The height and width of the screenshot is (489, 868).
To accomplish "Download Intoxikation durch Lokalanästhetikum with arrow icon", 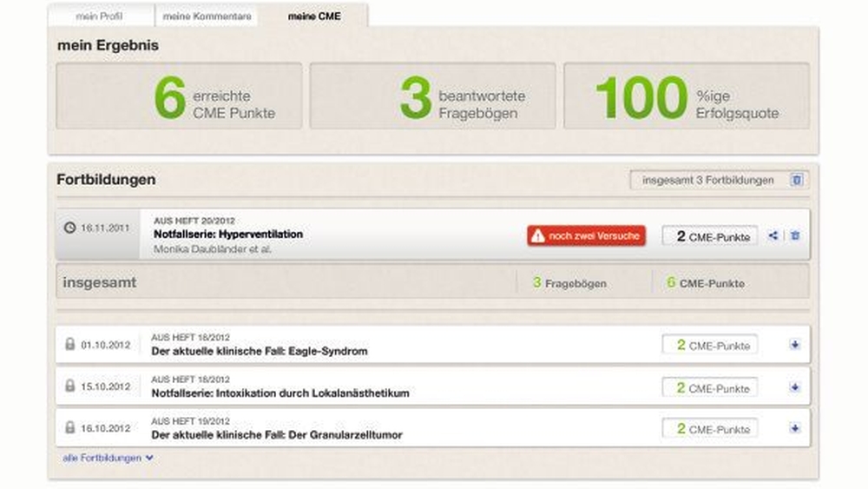I will (x=795, y=387).
